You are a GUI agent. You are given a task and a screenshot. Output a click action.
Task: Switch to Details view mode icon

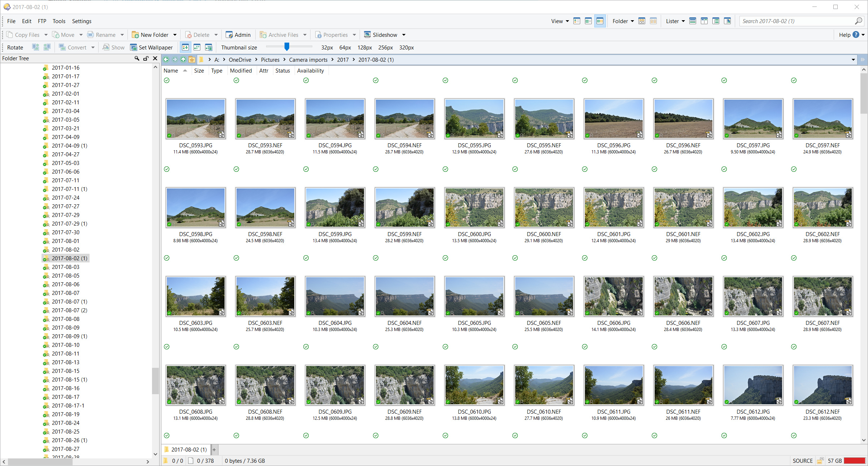pos(577,21)
